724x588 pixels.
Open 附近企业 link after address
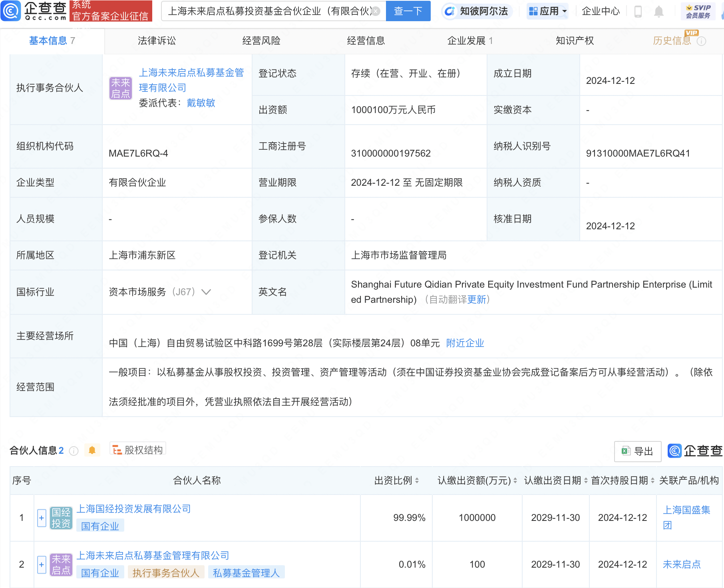[x=465, y=343]
